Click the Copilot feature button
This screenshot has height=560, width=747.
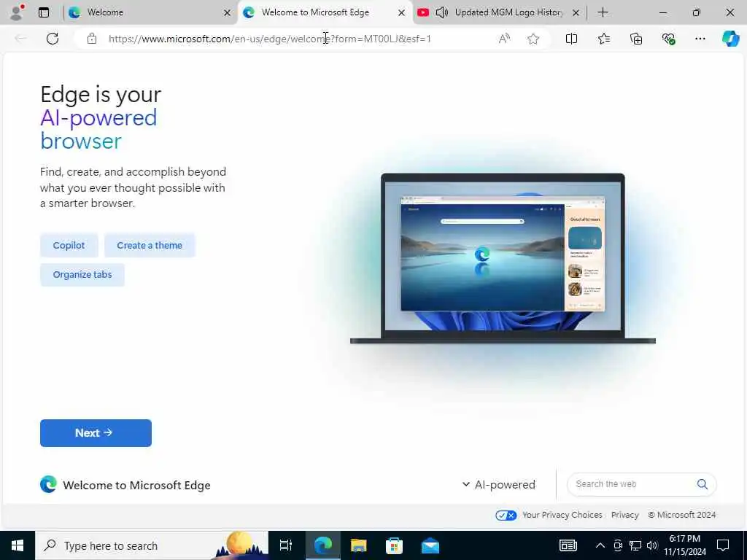click(x=69, y=245)
